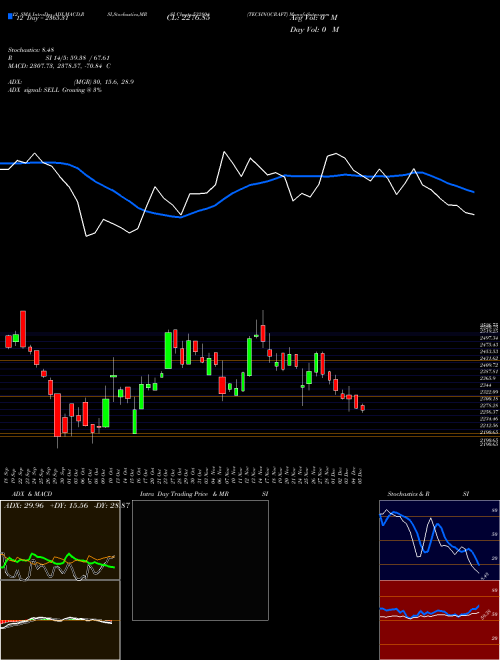Click the 'Stochastics & R SI' panel heading

(x=428, y=494)
